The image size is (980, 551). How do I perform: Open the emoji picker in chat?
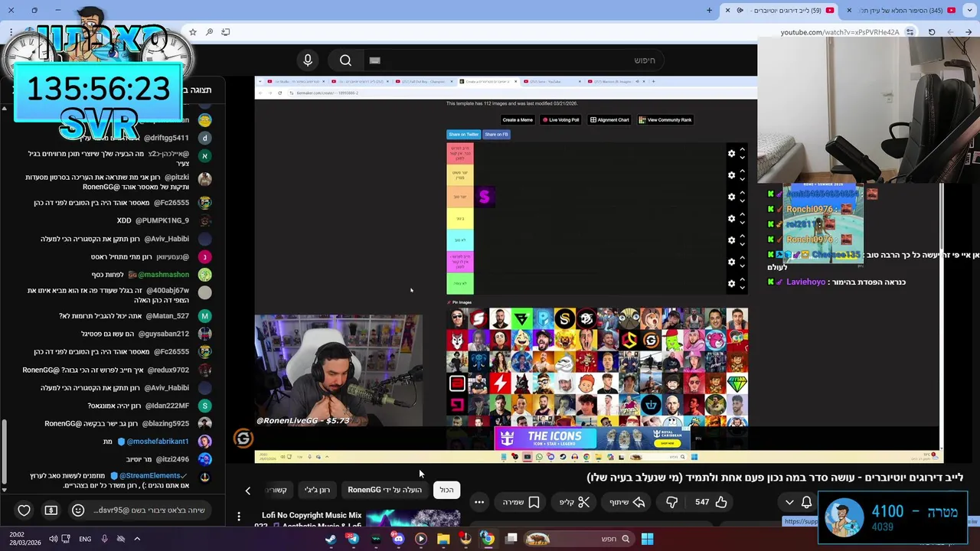point(77,510)
